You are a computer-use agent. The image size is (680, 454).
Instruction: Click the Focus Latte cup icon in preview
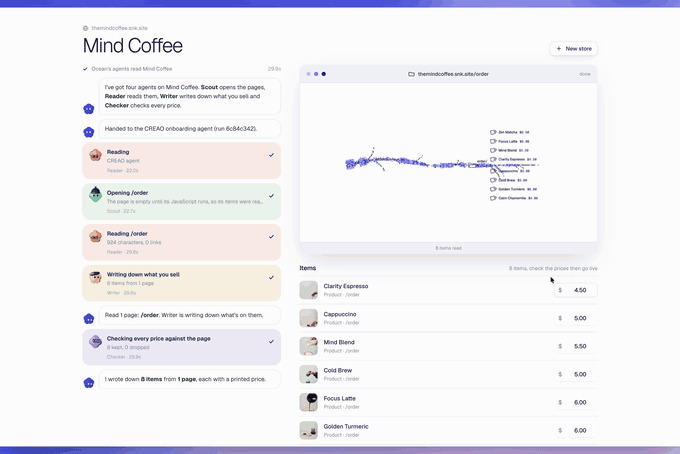point(493,141)
